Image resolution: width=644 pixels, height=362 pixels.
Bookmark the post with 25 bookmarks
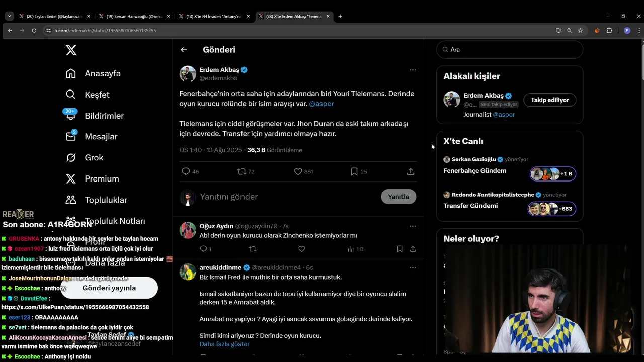[359, 171]
